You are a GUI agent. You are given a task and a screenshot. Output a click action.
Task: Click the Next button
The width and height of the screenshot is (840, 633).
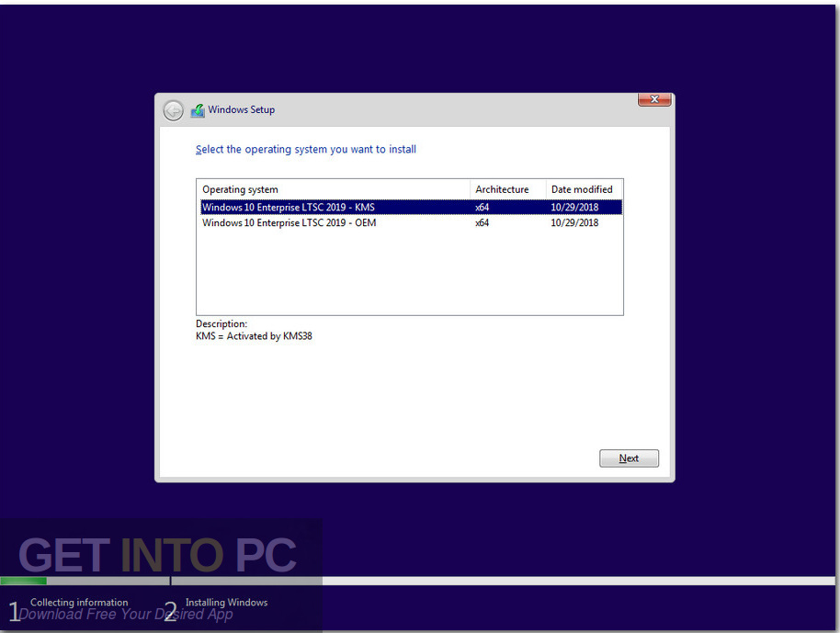pyautogui.click(x=629, y=458)
